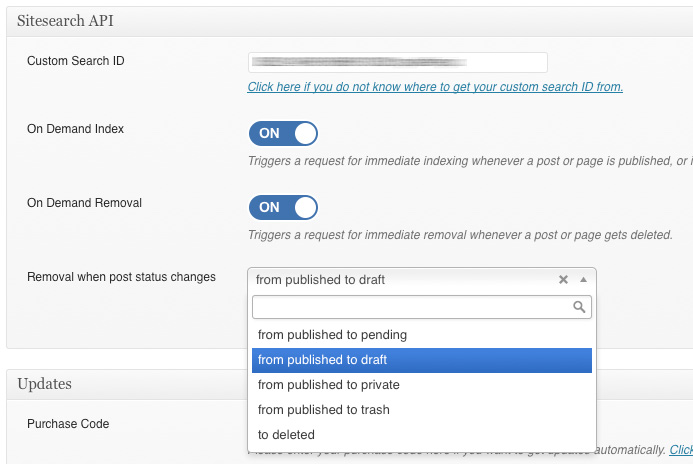Image resolution: width=693 pixels, height=464 pixels.
Task: Open the custom search ID help link
Action: point(435,87)
